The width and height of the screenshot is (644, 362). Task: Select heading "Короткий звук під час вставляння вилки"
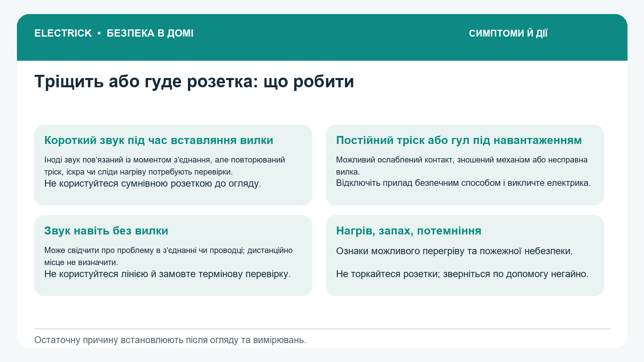159,140
